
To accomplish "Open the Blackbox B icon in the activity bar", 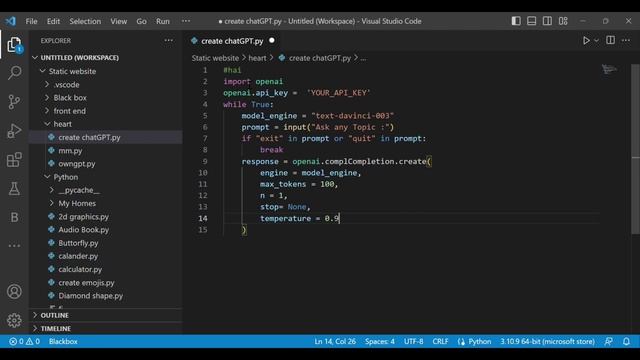I will click(x=14, y=217).
